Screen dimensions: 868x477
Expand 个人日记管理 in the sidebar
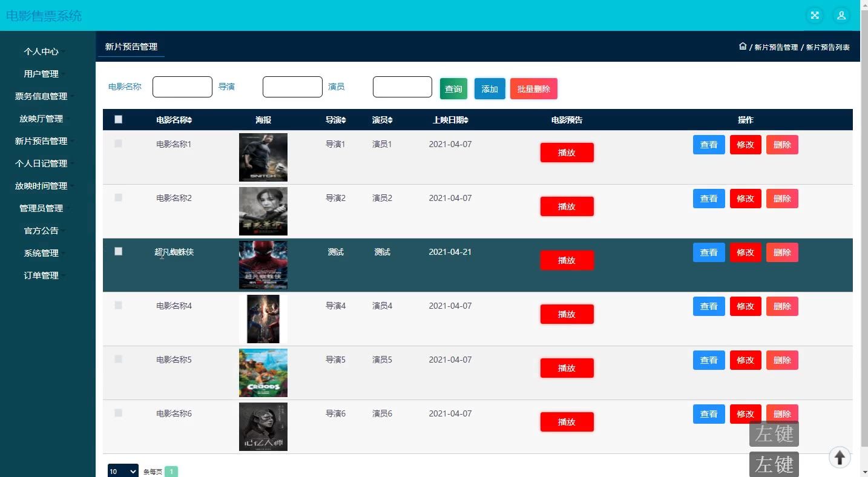[x=41, y=163]
